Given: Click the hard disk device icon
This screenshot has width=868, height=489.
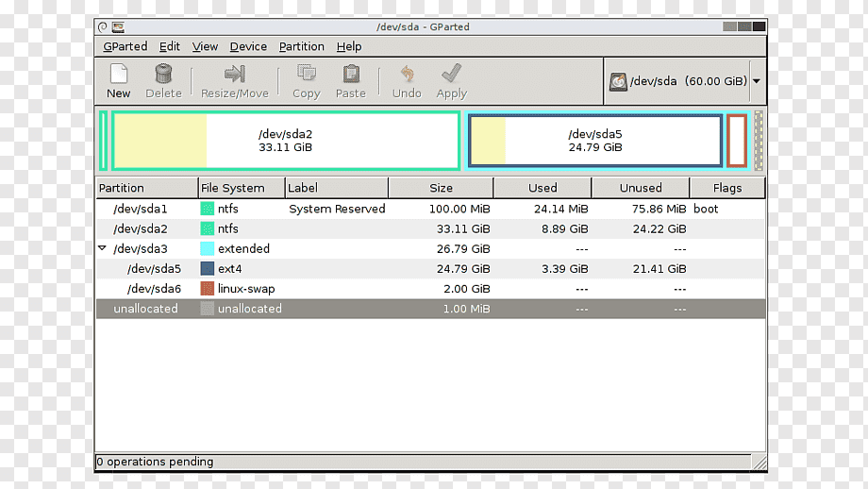Looking at the screenshot, I should [x=618, y=81].
